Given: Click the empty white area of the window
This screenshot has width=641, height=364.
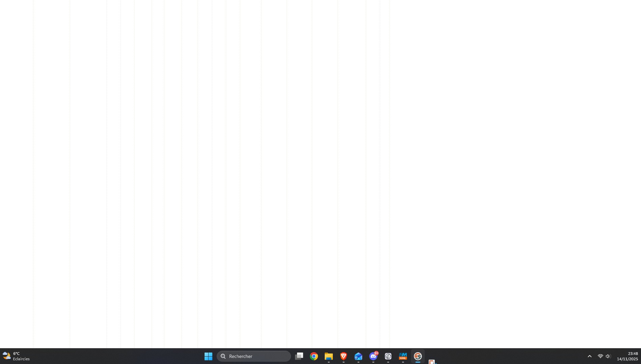Looking at the screenshot, I should (x=506, y=169).
